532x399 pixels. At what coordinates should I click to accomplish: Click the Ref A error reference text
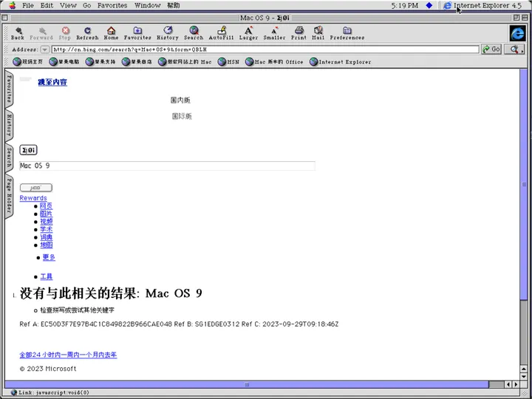179,324
